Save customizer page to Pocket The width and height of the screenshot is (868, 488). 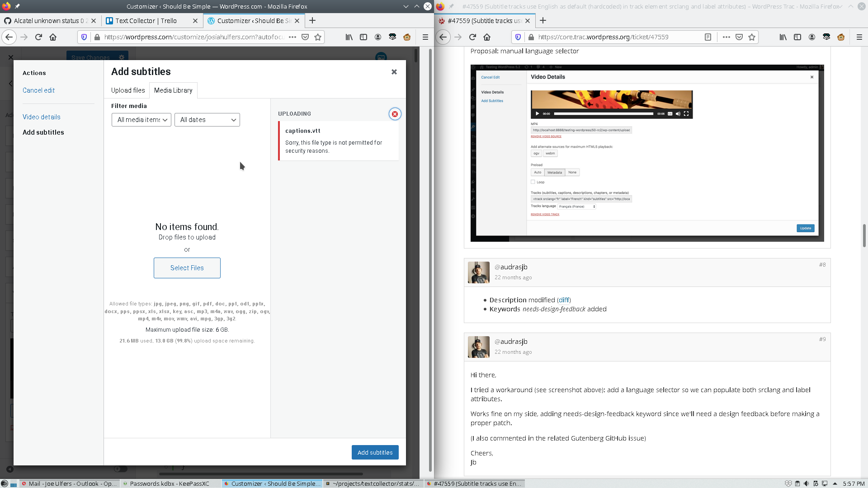coord(305,37)
